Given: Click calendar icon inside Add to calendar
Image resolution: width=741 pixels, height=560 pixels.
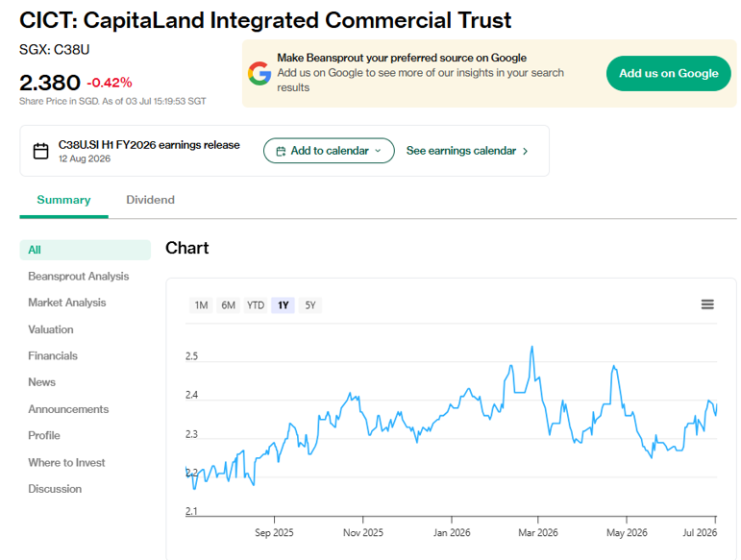Looking at the screenshot, I should pyautogui.click(x=281, y=151).
